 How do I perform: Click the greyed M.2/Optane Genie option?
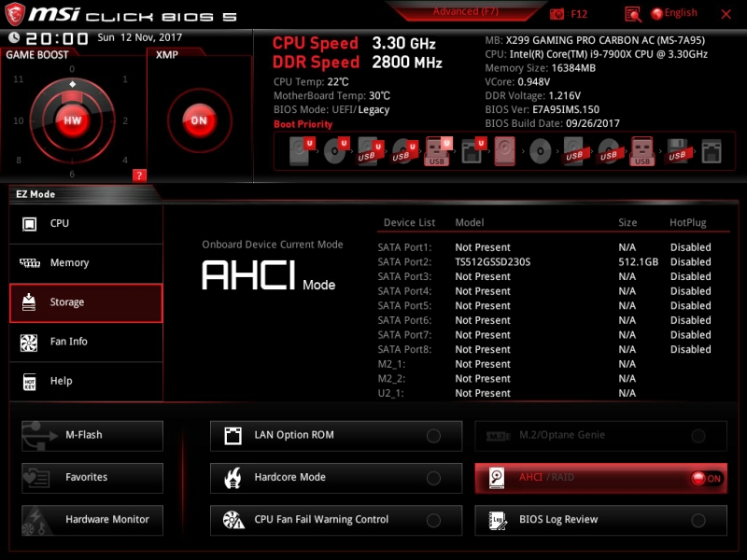600,436
